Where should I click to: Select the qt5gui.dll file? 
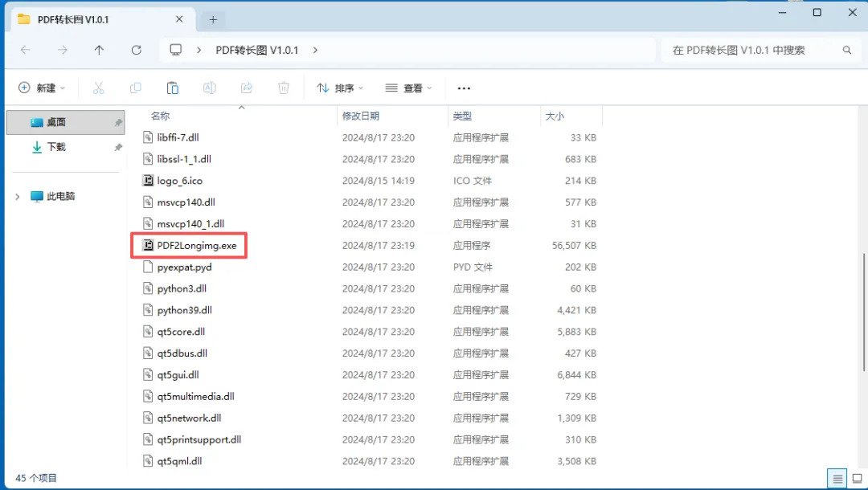[x=178, y=374]
